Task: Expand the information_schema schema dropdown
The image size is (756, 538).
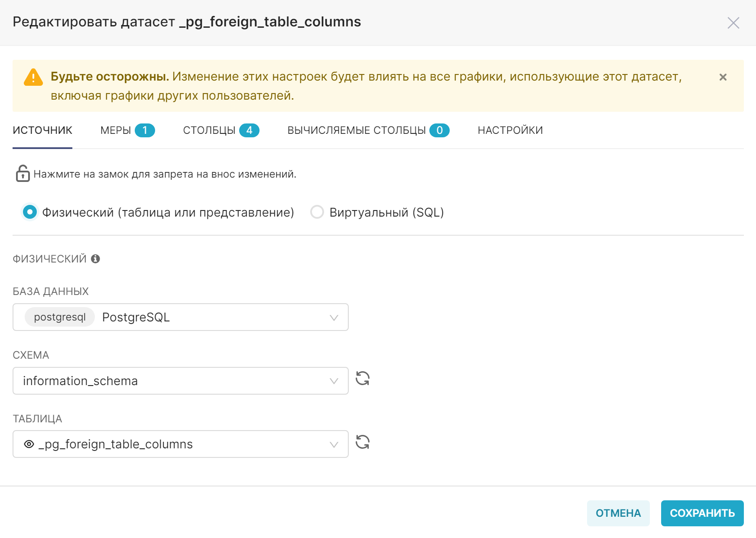Action: tap(181, 381)
